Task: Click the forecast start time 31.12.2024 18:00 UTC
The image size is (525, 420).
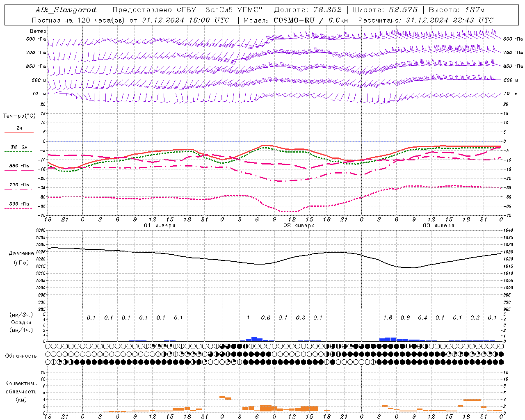Action: (x=185, y=20)
